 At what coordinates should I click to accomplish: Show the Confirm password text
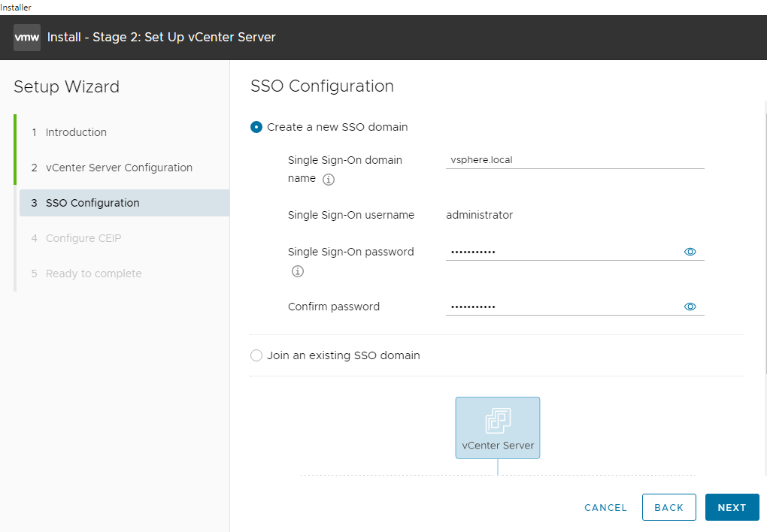click(690, 306)
